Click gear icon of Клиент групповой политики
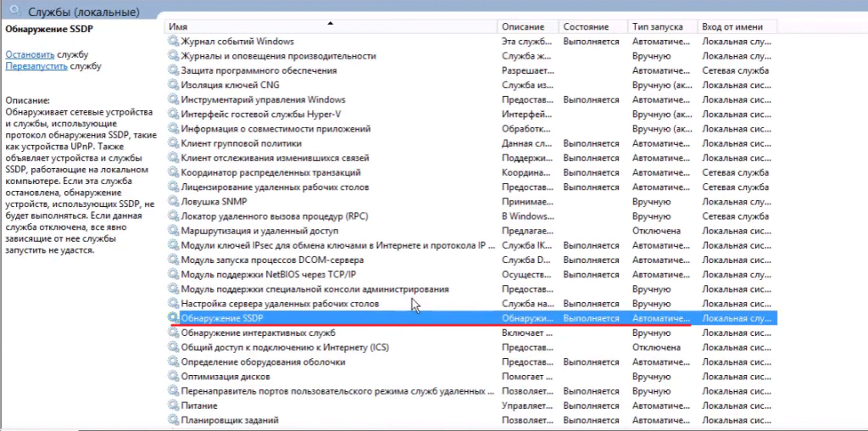 coord(173,143)
